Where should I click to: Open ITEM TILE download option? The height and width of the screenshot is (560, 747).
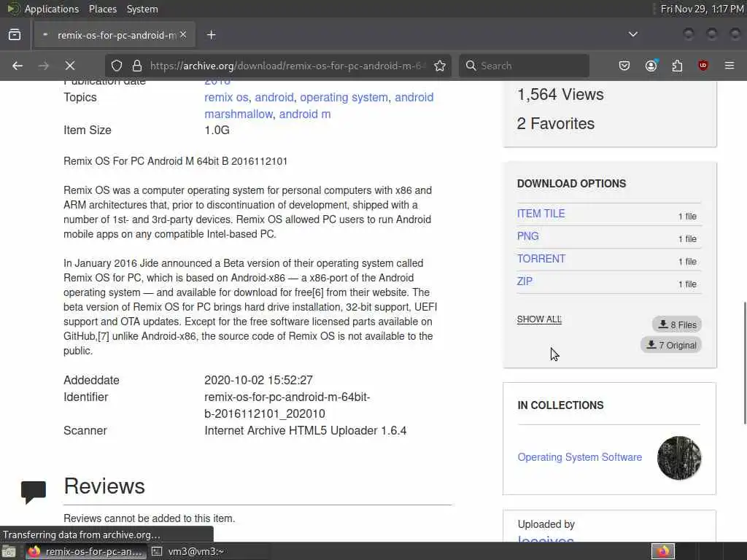[541, 214]
